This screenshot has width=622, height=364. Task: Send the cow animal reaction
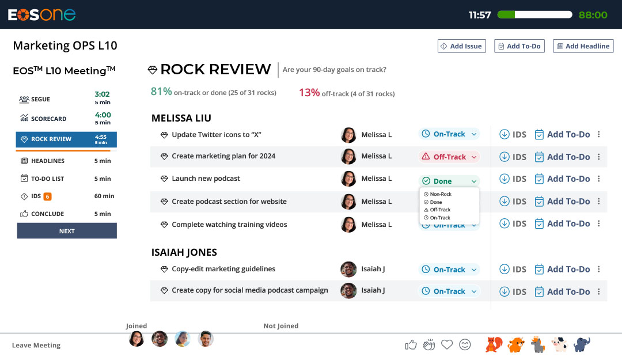559,344
